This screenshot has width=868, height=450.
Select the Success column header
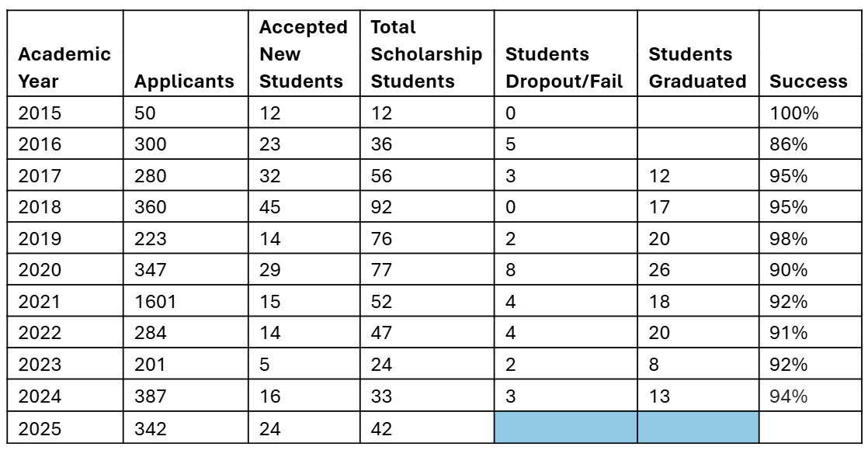(x=811, y=53)
